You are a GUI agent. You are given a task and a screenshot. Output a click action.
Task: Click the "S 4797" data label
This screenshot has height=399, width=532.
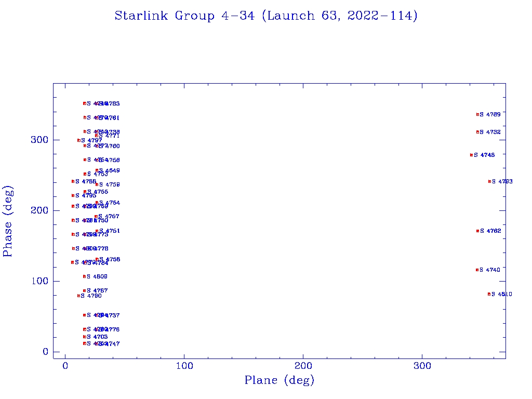coord(91,140)
